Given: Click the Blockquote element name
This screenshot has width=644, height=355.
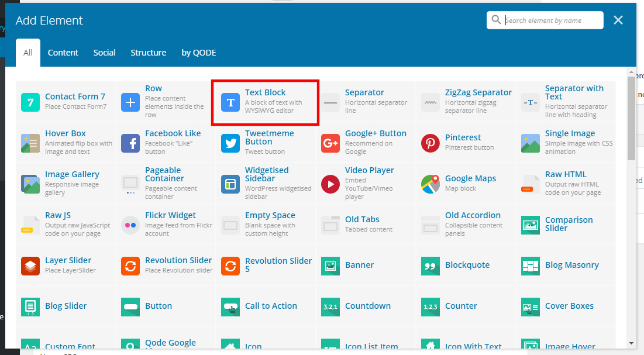Looking at the screenshot, I should point(467,265).
